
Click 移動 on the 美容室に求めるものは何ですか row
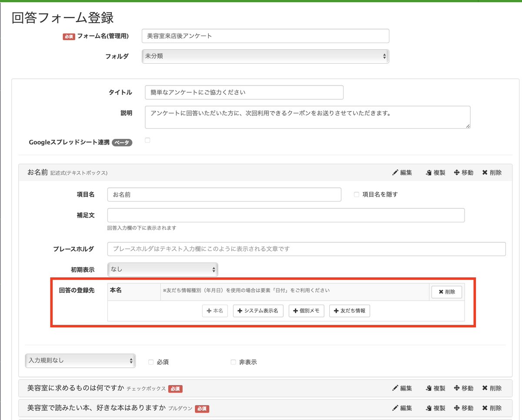464,388
